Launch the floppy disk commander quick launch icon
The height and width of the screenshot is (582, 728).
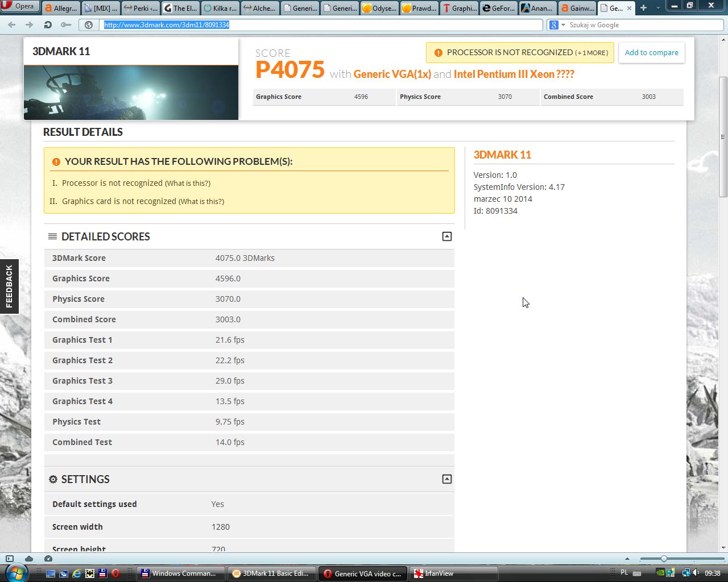click(x=103, y=573)
